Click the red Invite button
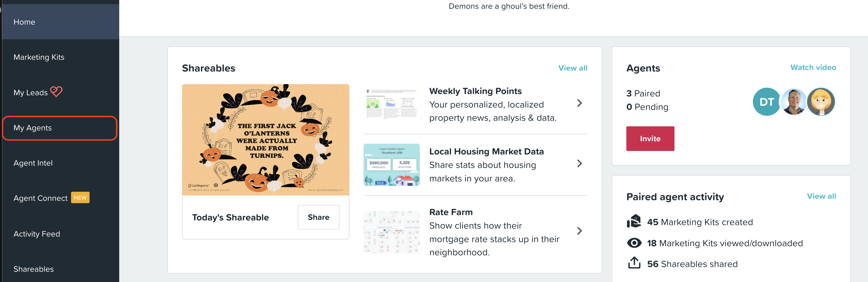Image resolution: width=868 pixels, height=282 pixels. 650,139
